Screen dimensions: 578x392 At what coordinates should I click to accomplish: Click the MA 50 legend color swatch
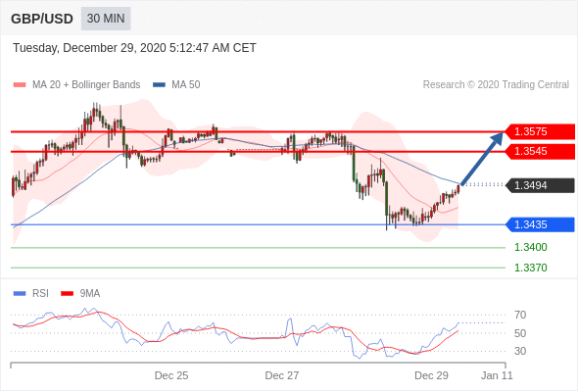coord(159,85)
